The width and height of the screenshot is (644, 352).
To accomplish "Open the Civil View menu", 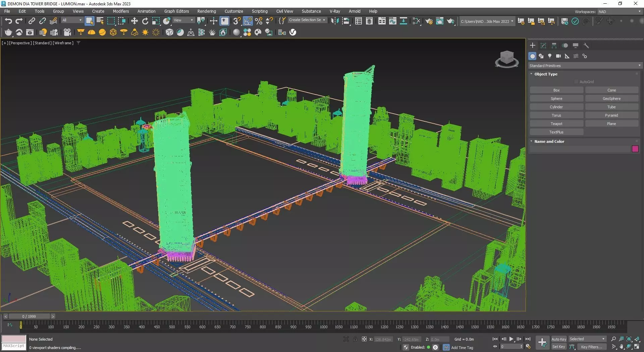I will (x=284, y=11).
